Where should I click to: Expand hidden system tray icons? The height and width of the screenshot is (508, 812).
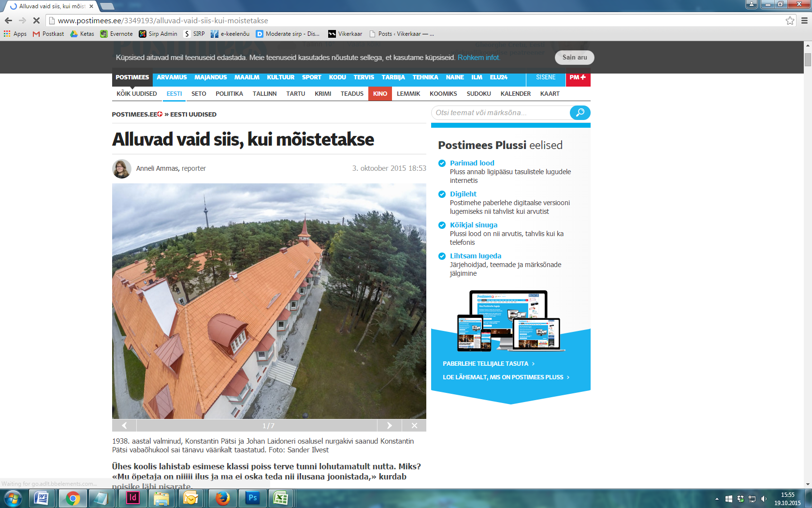[x=717, y=499]
